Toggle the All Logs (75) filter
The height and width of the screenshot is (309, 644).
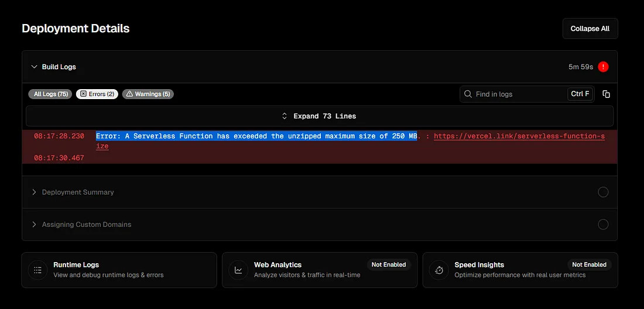tap(50, 94)
